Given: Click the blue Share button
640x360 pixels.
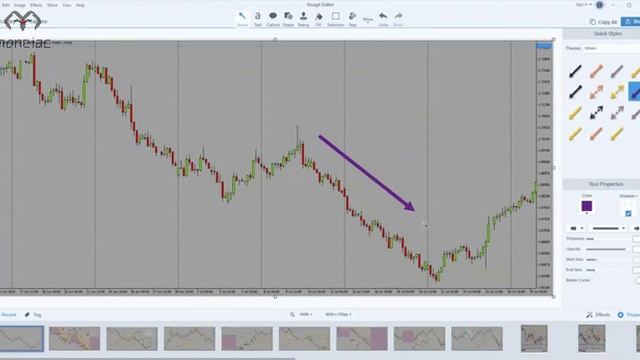Looking at the screenshot, I should coord(631,21).
